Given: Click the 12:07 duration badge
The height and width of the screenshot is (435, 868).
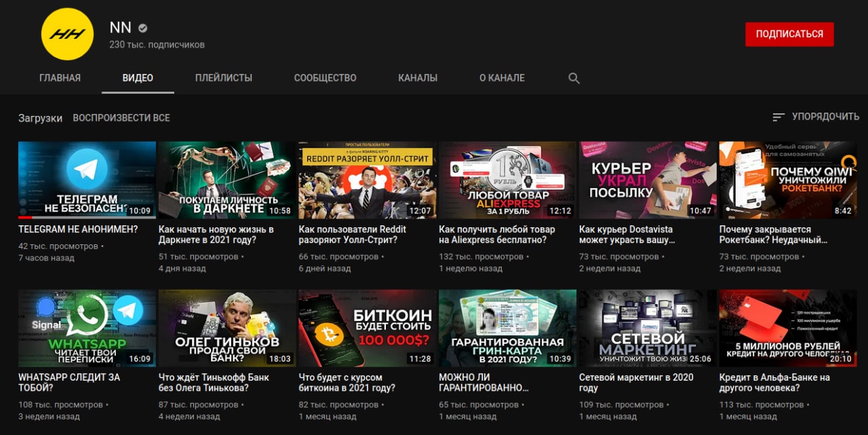Looking at the screenshot, I should pos(420,211).
